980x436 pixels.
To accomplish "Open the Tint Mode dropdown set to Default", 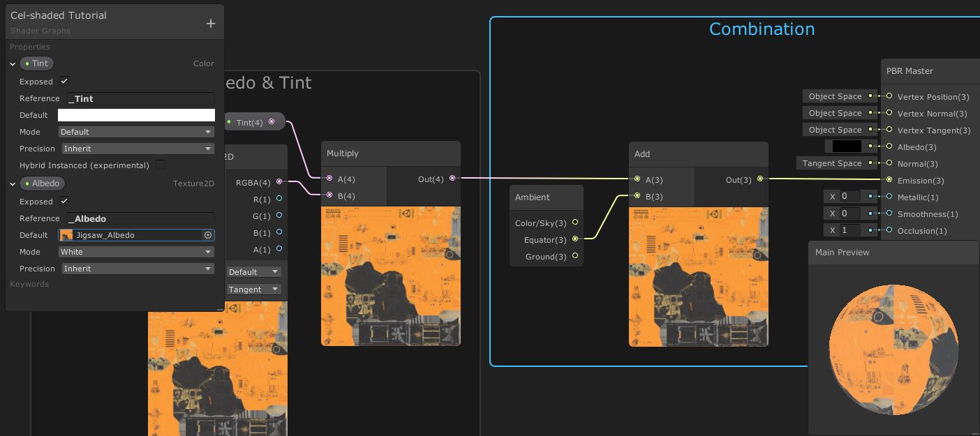I will (136, 132).
